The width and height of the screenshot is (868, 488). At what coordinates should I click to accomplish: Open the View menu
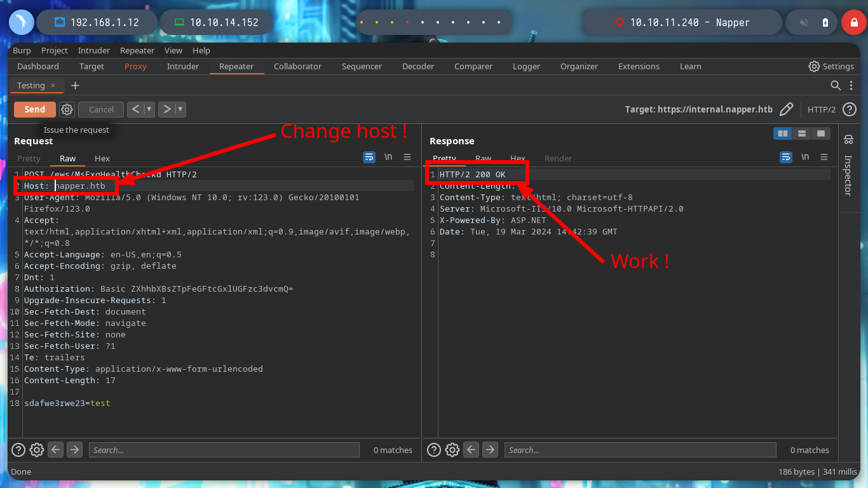[173, 50]
